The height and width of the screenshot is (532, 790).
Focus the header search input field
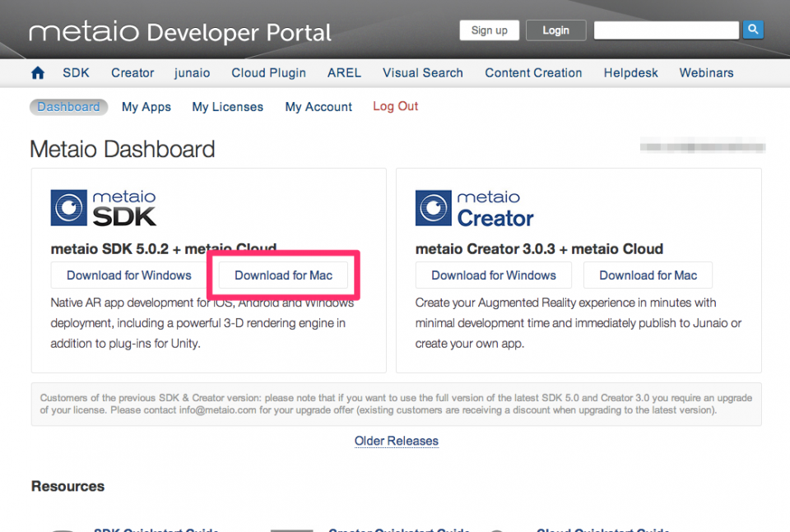point(666,30)
